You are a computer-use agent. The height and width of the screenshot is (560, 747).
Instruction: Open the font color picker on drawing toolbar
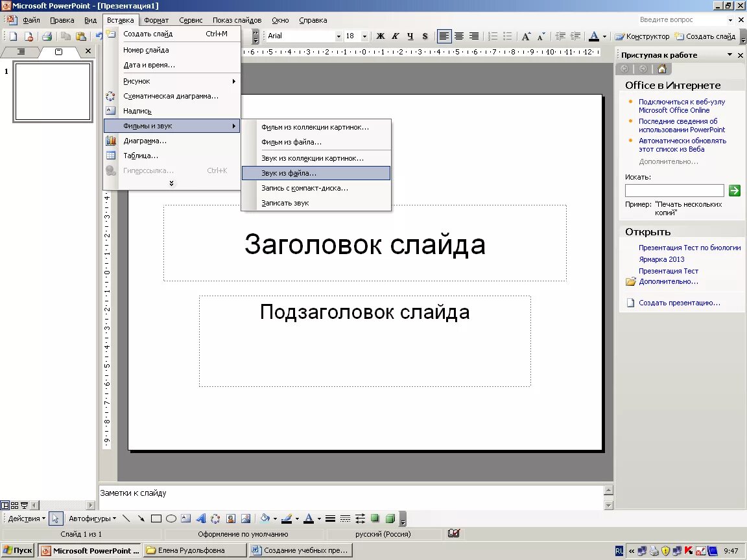[309, 519]
